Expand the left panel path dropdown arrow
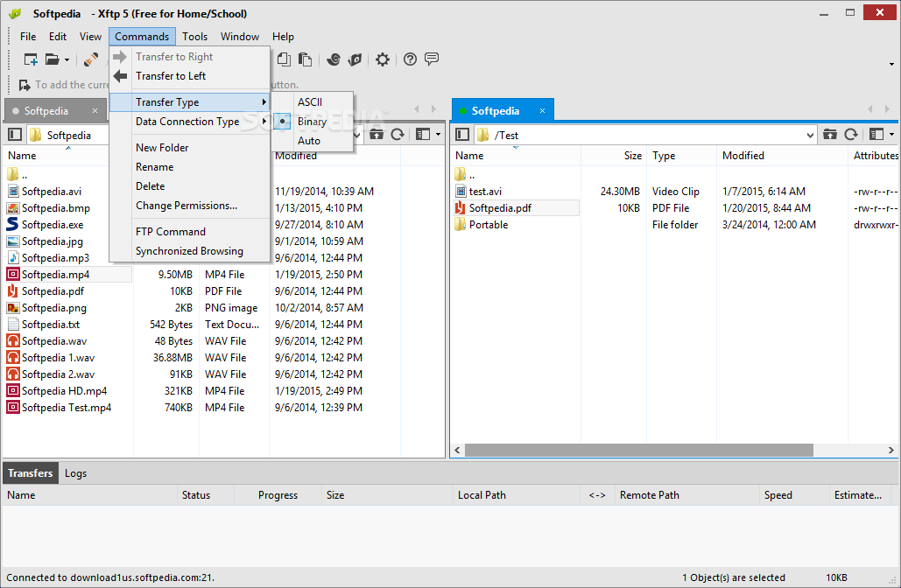 pos(357,136)
